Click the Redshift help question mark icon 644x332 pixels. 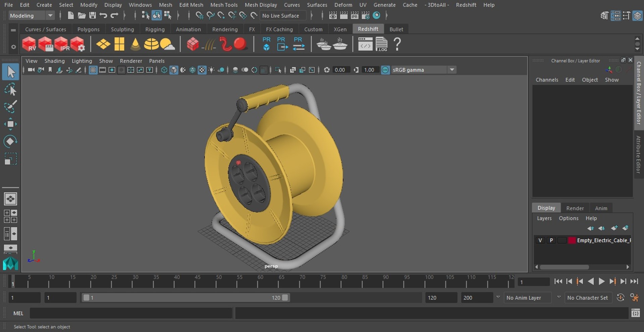[x=397, y=44]
